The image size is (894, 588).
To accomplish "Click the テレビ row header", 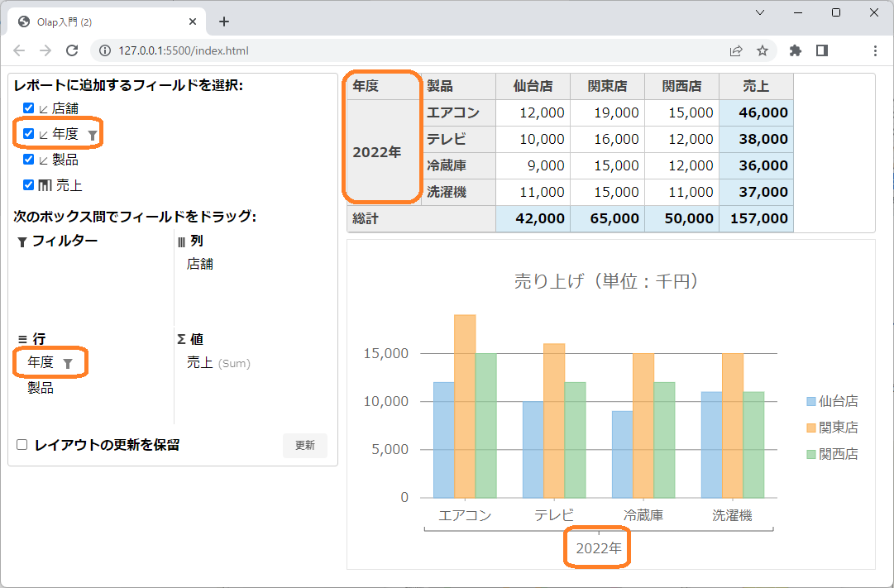I will pos(458,139).
